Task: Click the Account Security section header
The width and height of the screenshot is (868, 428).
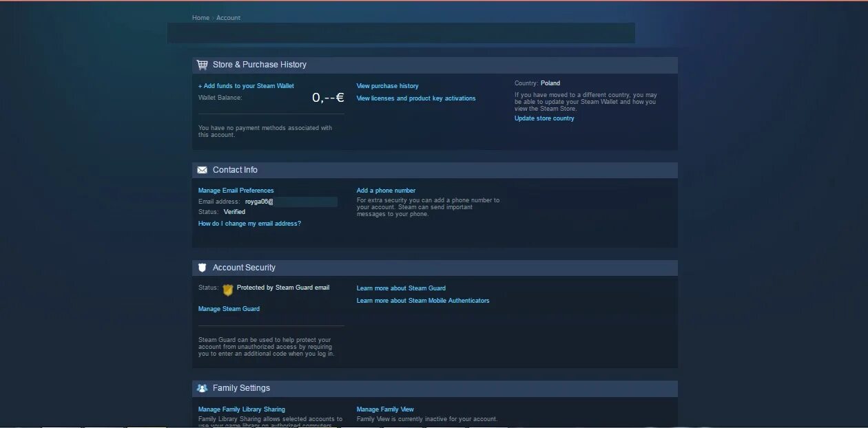Action: [435, 268]
